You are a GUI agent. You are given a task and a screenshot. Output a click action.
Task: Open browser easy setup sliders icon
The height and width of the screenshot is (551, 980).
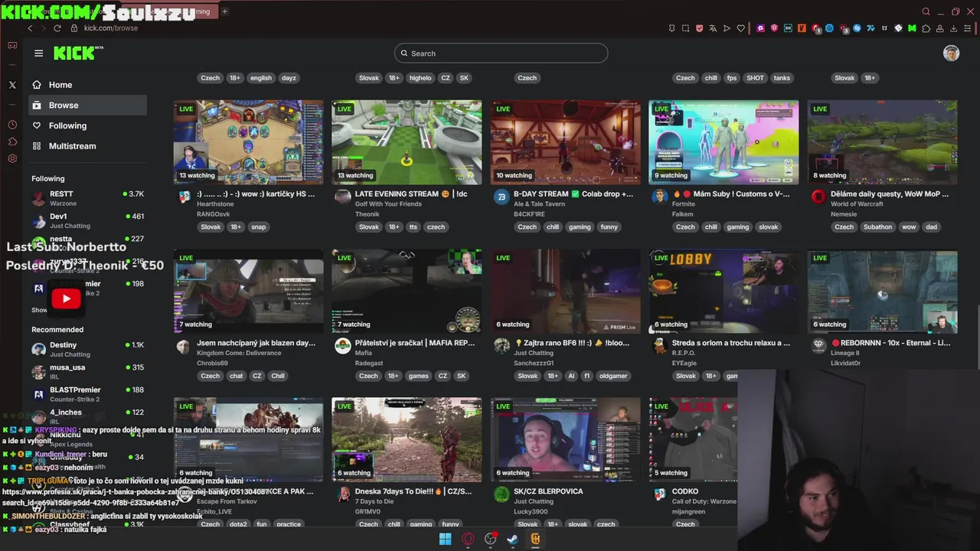967,28
